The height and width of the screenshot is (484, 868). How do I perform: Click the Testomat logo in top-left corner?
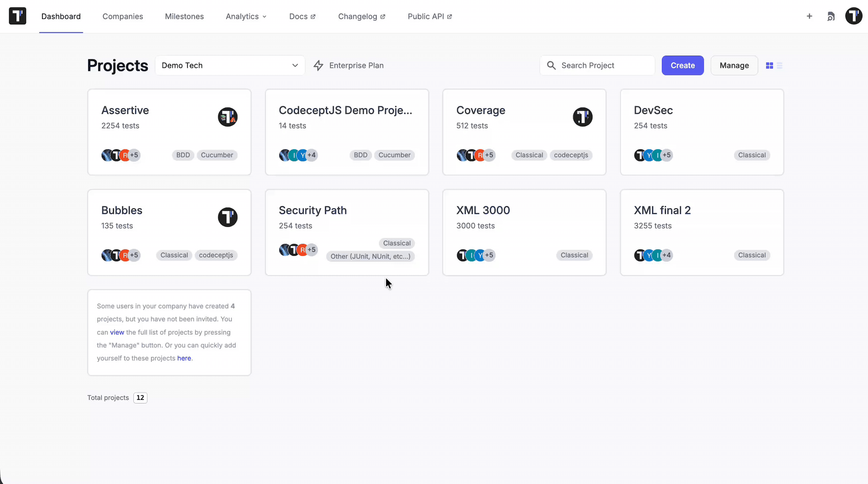(18, 16)
